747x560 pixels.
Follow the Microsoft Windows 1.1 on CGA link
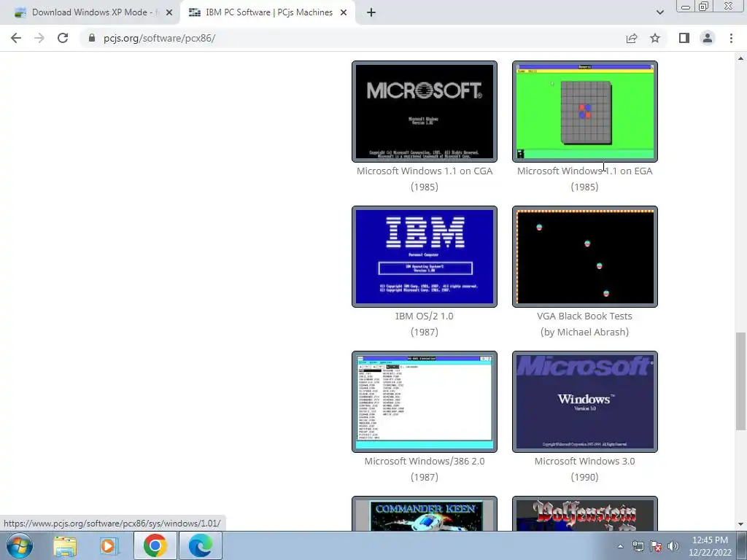(425, 171)
